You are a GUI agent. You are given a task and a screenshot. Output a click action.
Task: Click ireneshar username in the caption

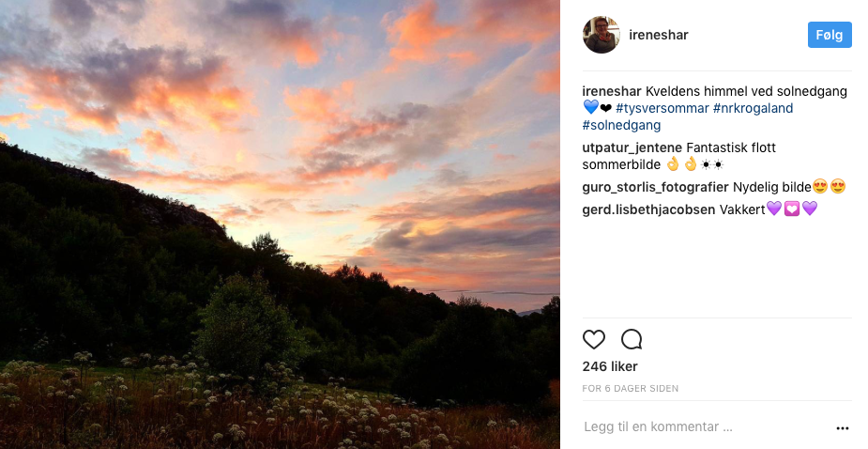[x=612, y=91]
